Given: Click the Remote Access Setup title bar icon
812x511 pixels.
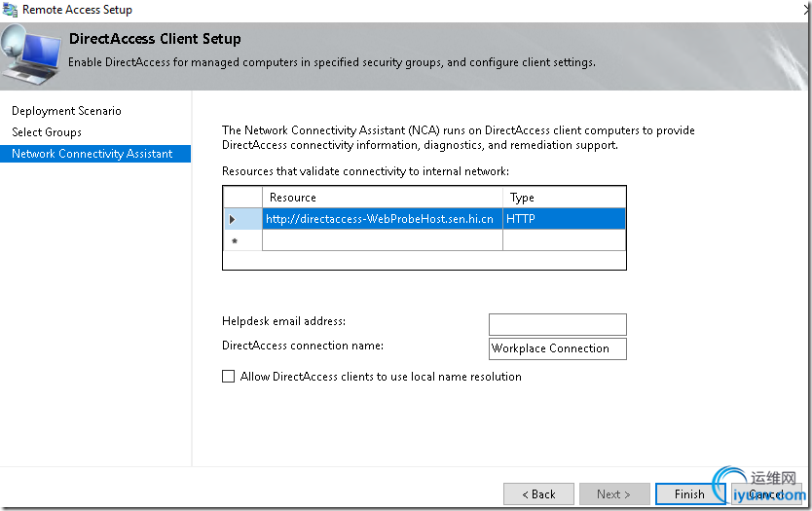Looking at the screenshot, I should [x=9, y=10].
